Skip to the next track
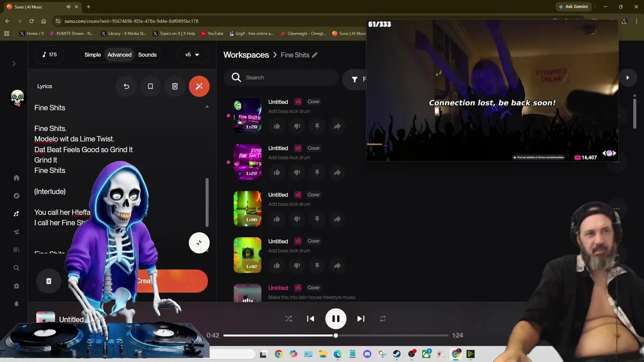Screen dimensions: 644x362 point(361,319)
